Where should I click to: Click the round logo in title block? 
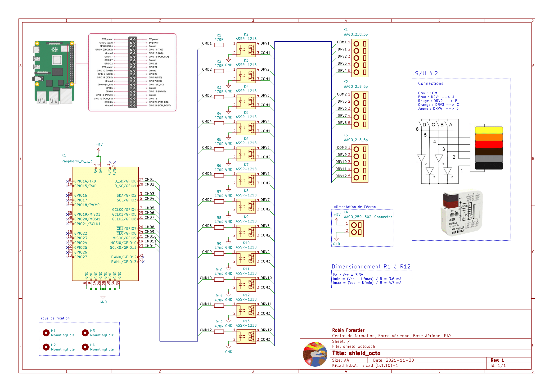[315, 354]
